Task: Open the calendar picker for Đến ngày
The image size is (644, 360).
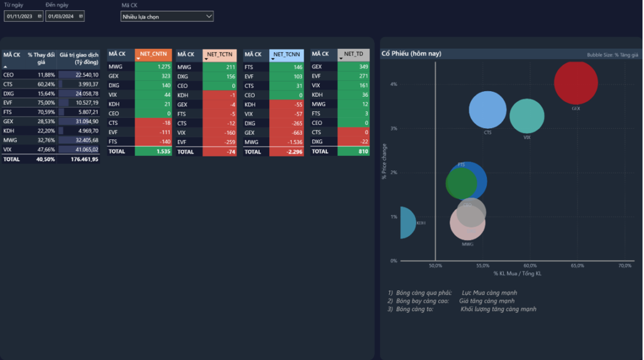Action: tap(80, 16)
